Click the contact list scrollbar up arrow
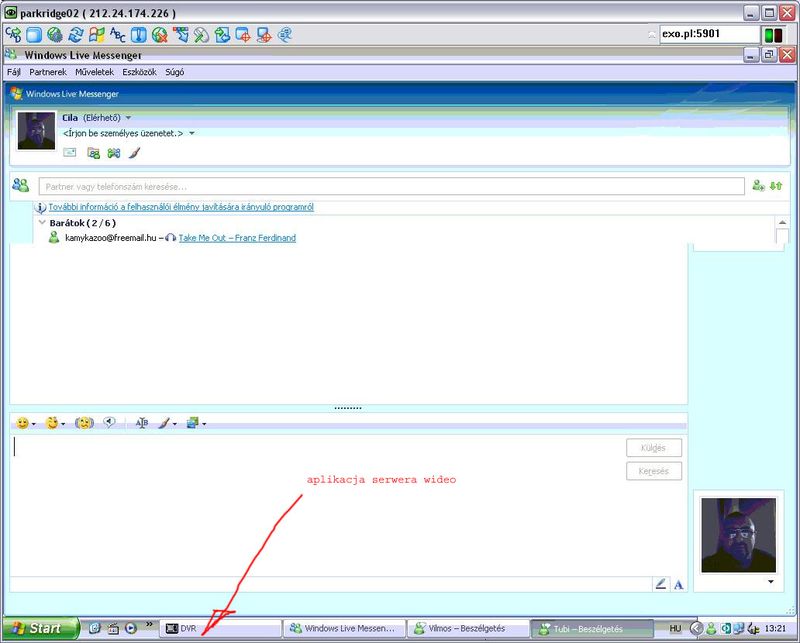 (x=782, y=222)
